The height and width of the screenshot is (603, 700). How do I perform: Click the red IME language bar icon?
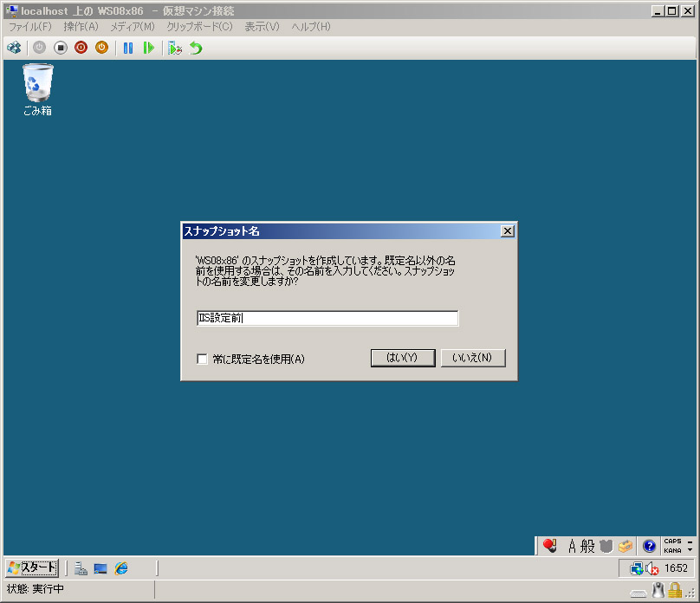[550, 546]
